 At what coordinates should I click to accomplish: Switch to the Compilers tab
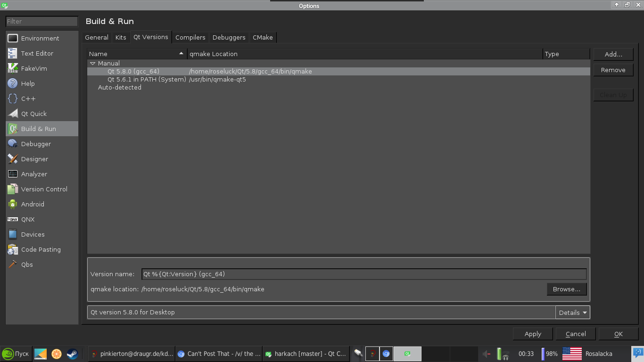pyautogui.click(x=190, y=37)
